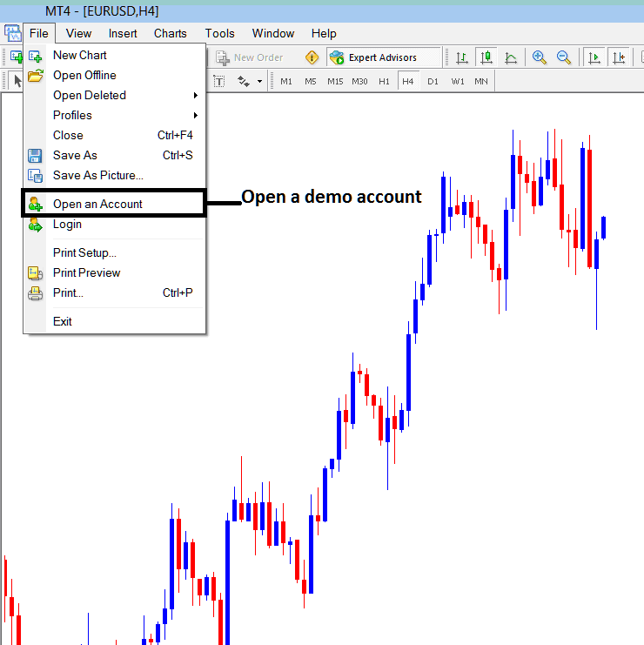Viewport: 644px width, 645px height.
Task: Zoom in on the chart
Action: click(x=540, y=57)
